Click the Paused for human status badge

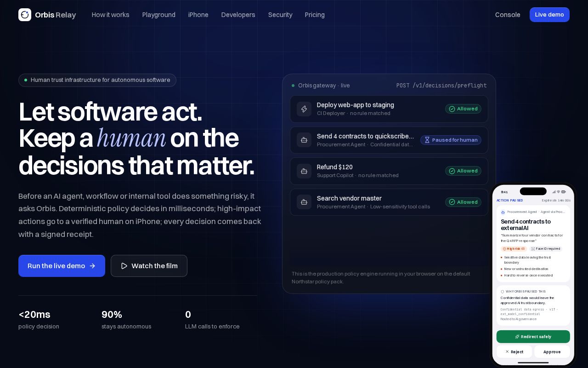coord(451,140)
